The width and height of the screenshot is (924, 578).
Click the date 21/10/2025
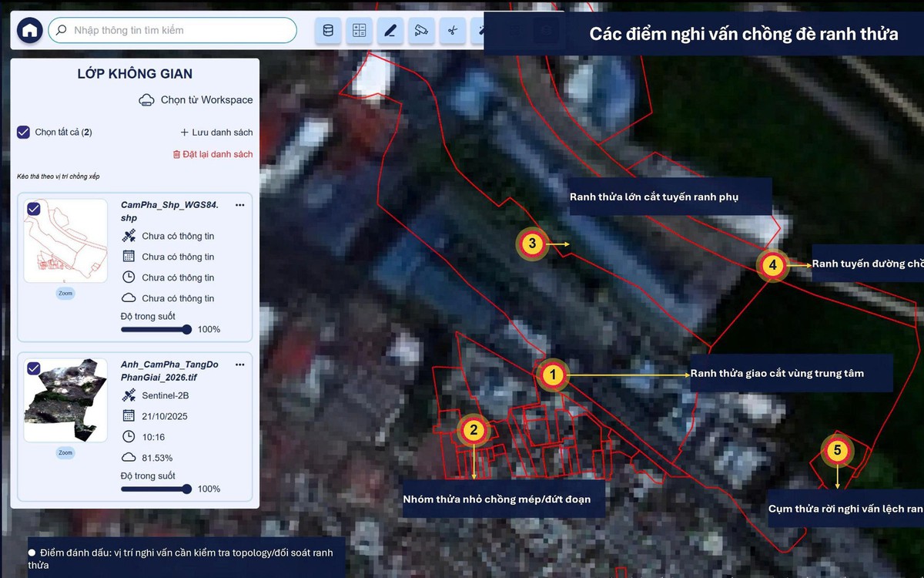tap(165, 416)
